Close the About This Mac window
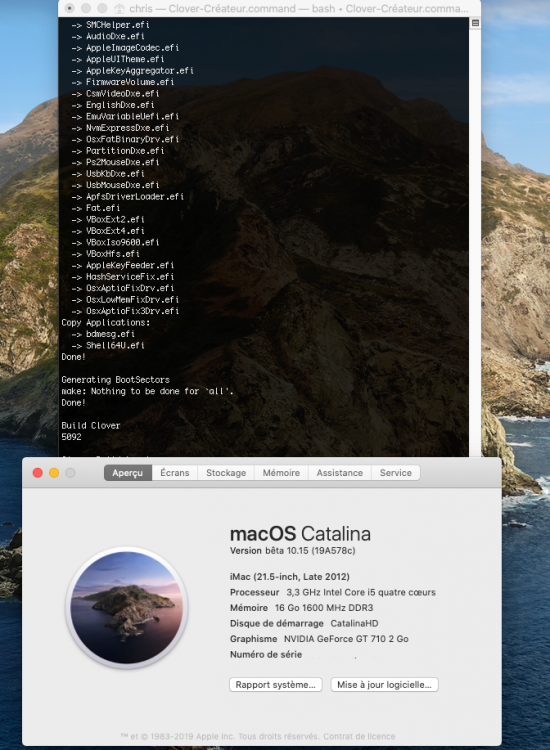Screen dimensions: 550x750 [x=38, y=473]
